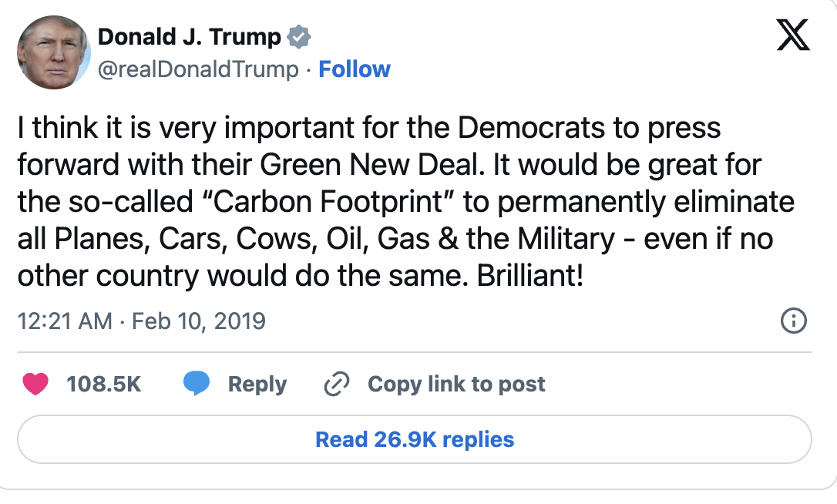
Task: Click the Reply text label
Action: [x=257, y=384]
